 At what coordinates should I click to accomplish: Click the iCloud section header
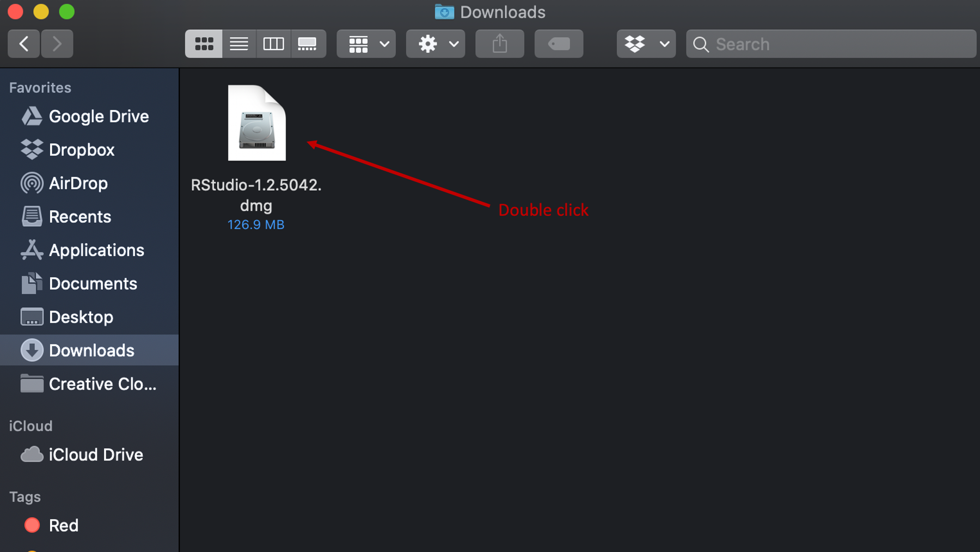point(30,426)
